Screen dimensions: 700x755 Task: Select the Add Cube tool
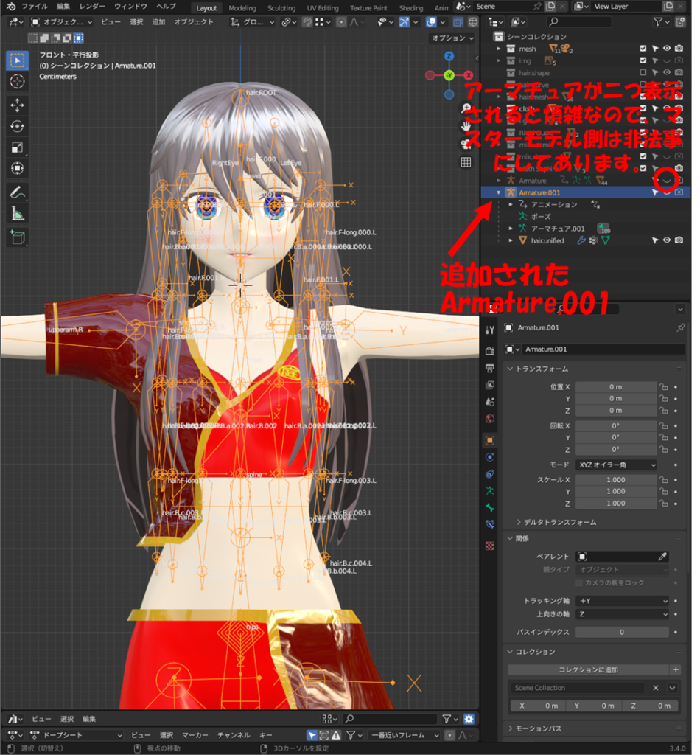[18, 237]
